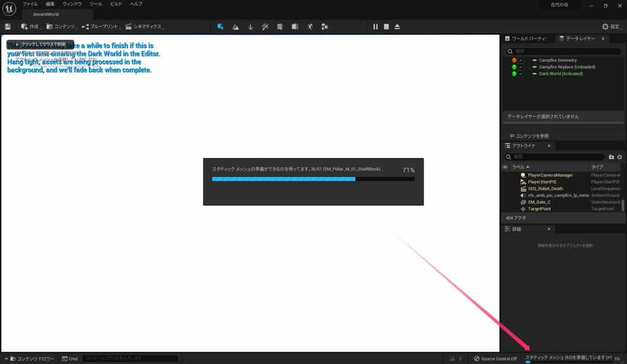Save the level with the floppy disk icon
The image size is (627, 364).
(x=7, y=26)
